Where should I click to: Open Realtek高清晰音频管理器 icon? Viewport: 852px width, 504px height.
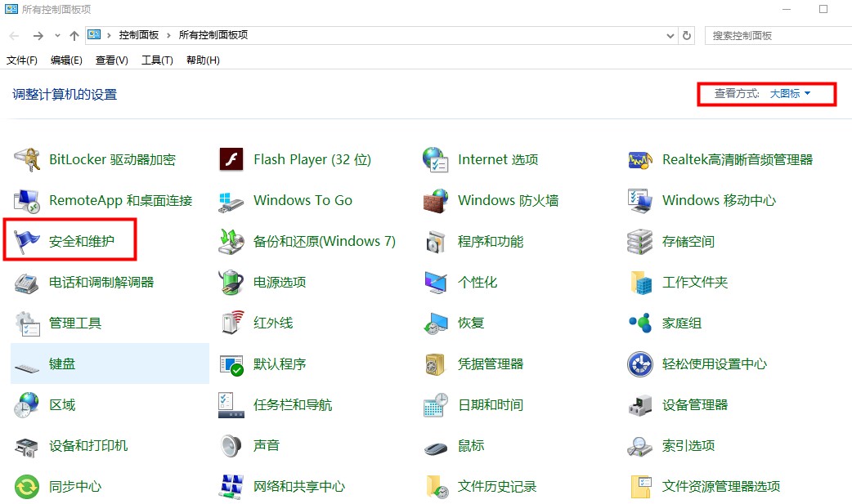(639, 159)
